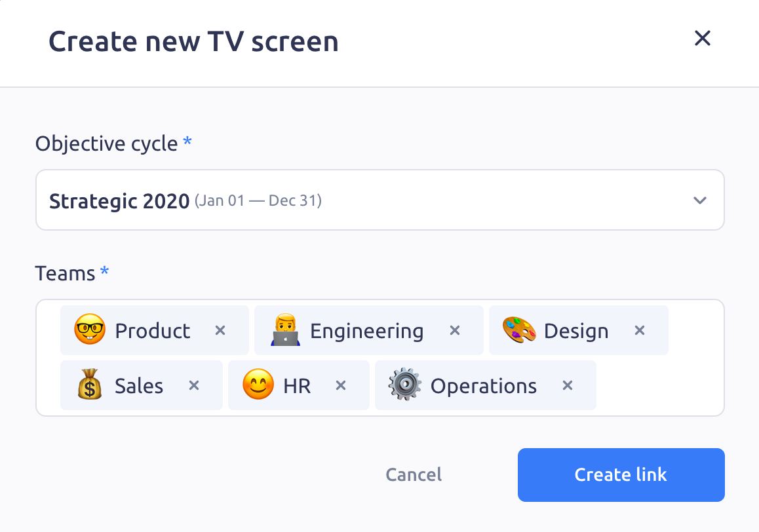Remove the Sales team tag
This screenshot has width=759, height=532.
[x=194, y=385]
